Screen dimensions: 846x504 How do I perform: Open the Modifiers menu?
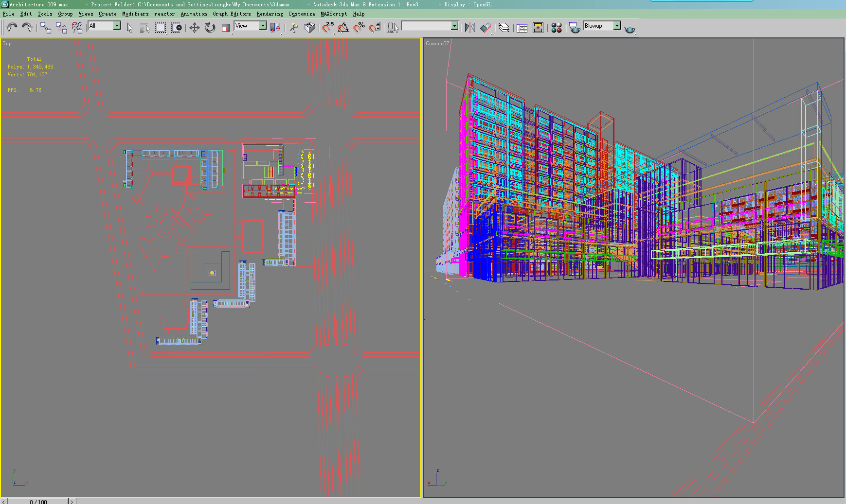(135, 14)
